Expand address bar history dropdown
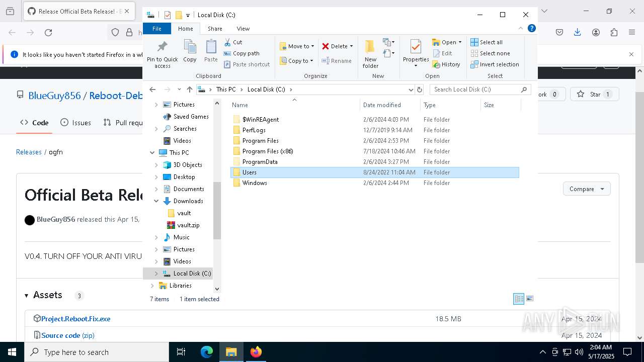Viewport: 644px width, 362px height. 411,89
